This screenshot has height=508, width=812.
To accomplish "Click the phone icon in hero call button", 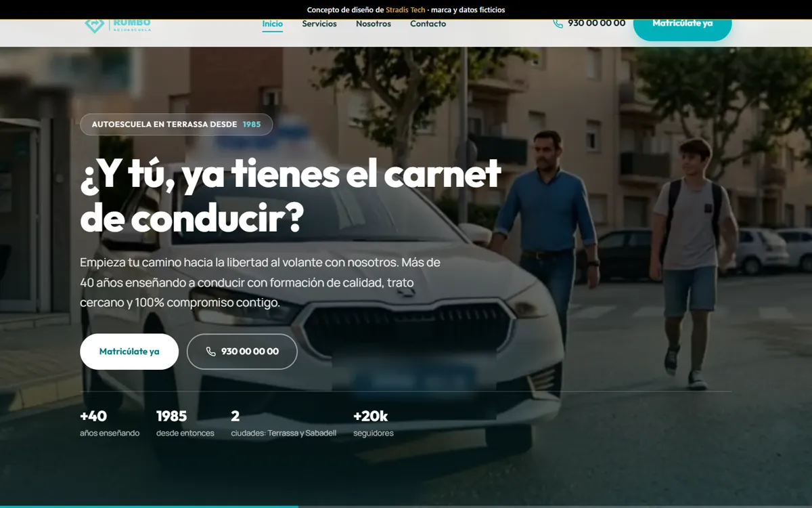I will pos(211,352).
